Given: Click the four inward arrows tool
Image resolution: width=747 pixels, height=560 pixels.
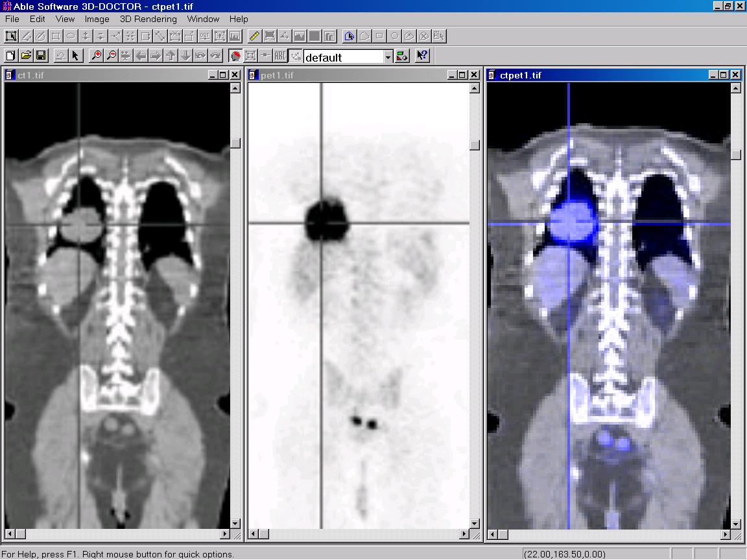Looking at the screenshot, I should click(x=130, y=36).
